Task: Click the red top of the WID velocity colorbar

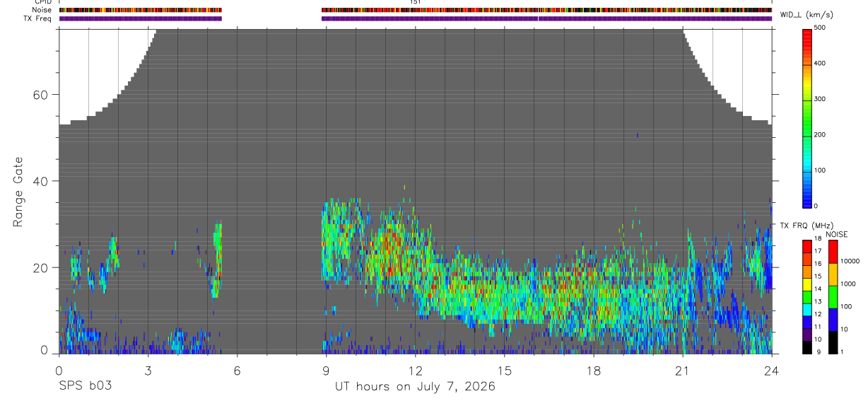Action: click(x=808, y=35)
